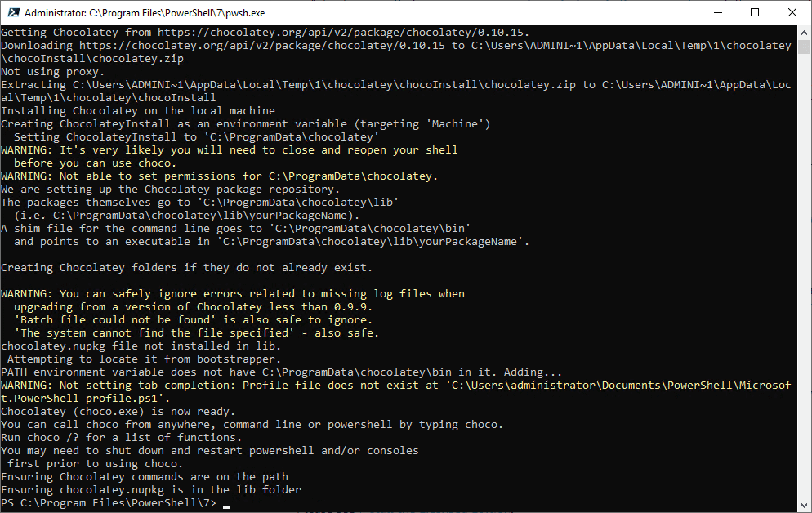Click 'chocolatey.nupkg file not installed in lib.'
Screen dimensions: 812x513
coord(141,346)
